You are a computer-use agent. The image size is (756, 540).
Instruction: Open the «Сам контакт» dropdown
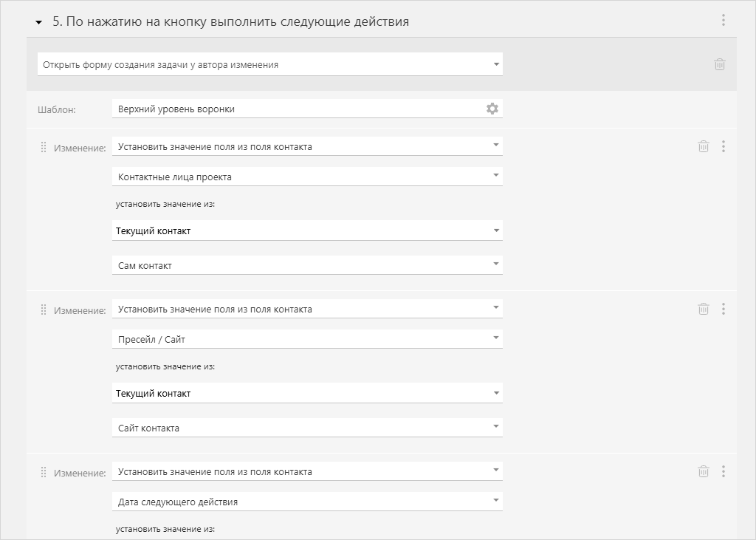click(306, 265)
